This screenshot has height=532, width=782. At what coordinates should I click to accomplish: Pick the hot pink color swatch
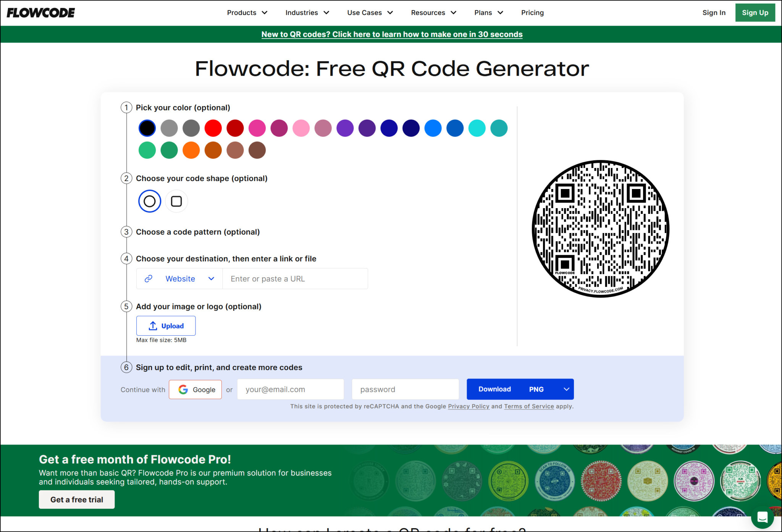[x=257, y=128]
